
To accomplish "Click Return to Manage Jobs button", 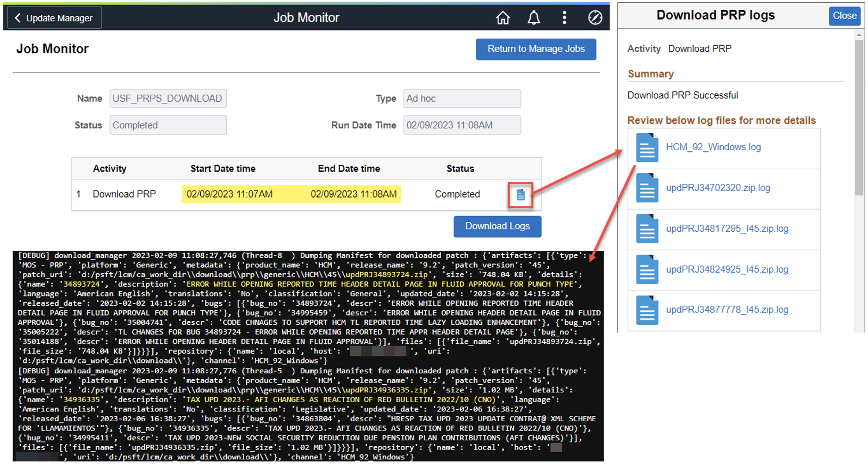I will pos(536,49).
